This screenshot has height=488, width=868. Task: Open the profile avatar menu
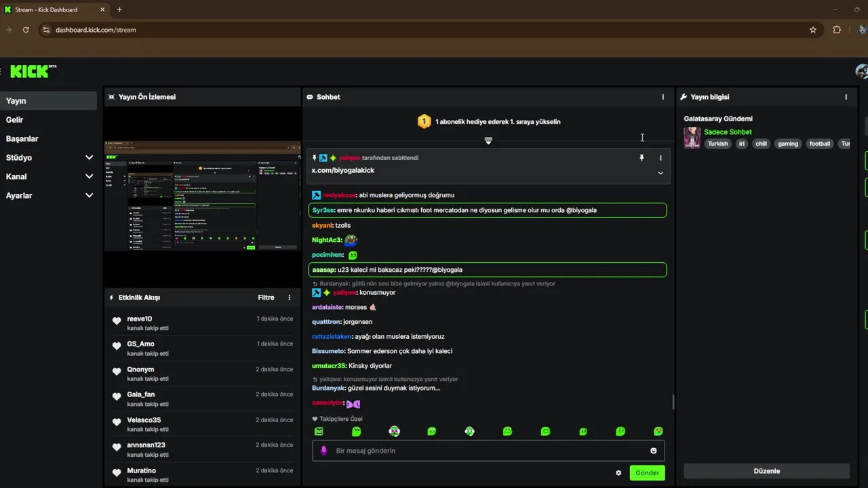click(x=862, y=71)
